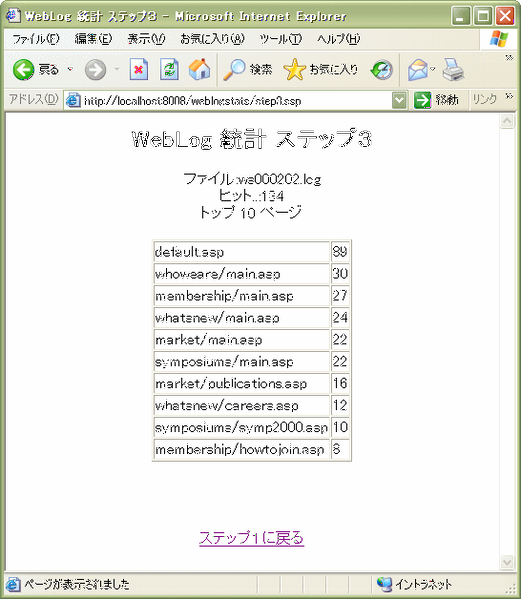Click the default.asp table cell
521x599 pixels.
coord(241,252)
